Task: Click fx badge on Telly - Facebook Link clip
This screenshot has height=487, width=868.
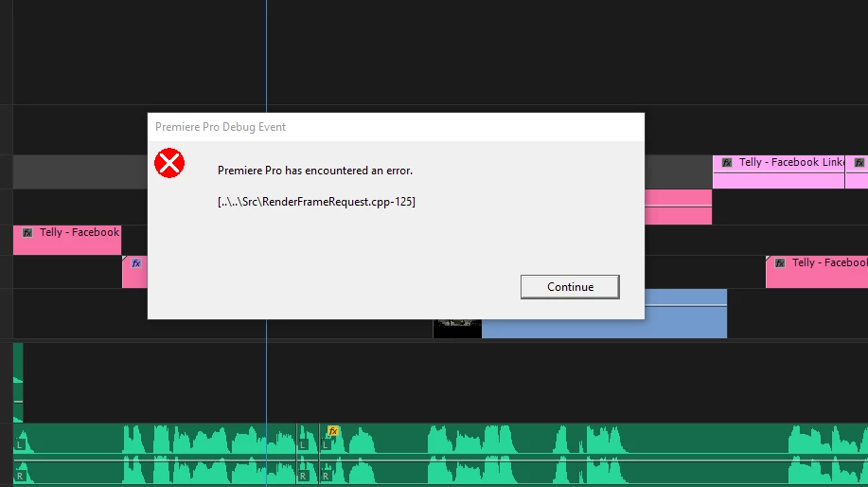Action: point(727,162)
